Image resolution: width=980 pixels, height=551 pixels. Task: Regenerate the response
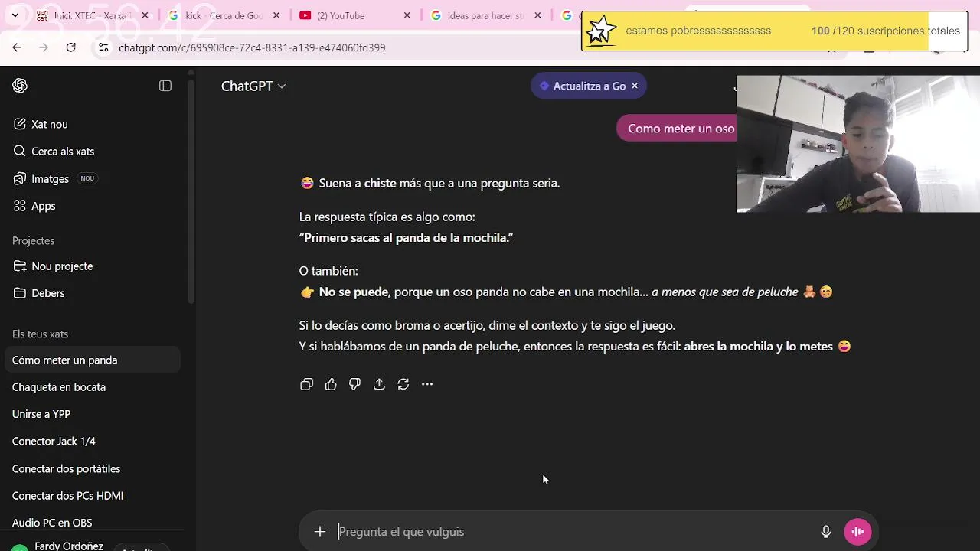click(403, 384)
